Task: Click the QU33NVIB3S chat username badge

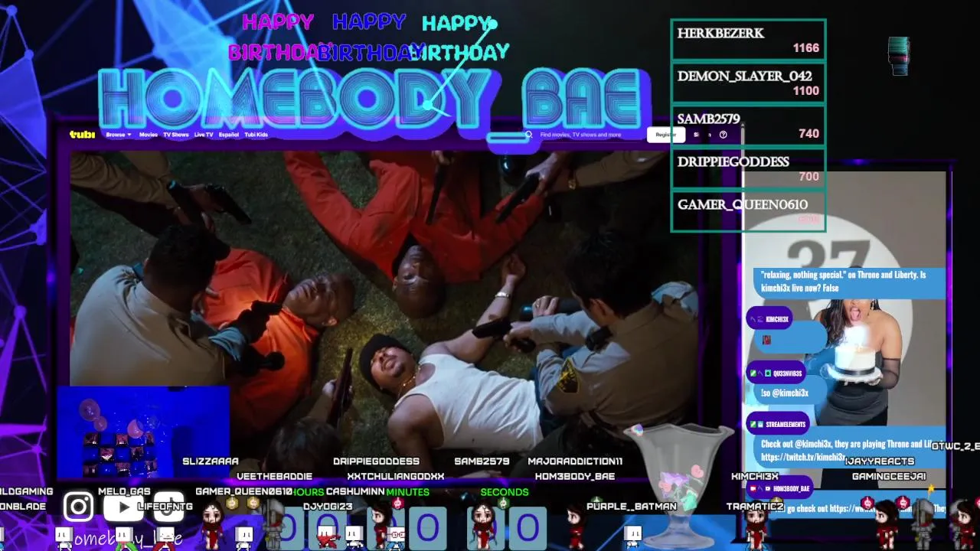Action: (x=776, y=373)
